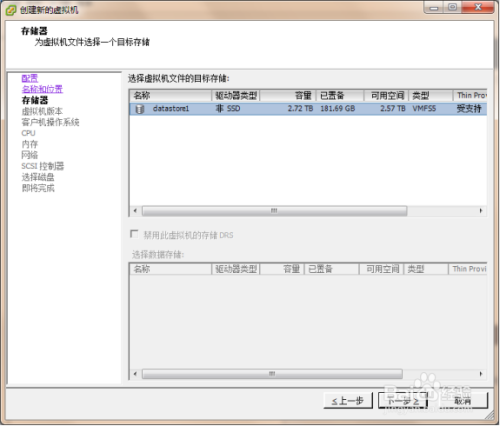Screen dimensions: 500x426
Task: Click lower table 可用空间 column header
Action: click(x=381, y=269)
